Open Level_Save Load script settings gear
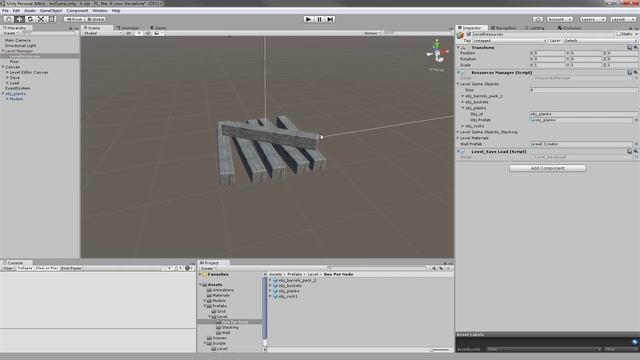The width and height of the screenshot is (640, 360). tap(636, 151)
